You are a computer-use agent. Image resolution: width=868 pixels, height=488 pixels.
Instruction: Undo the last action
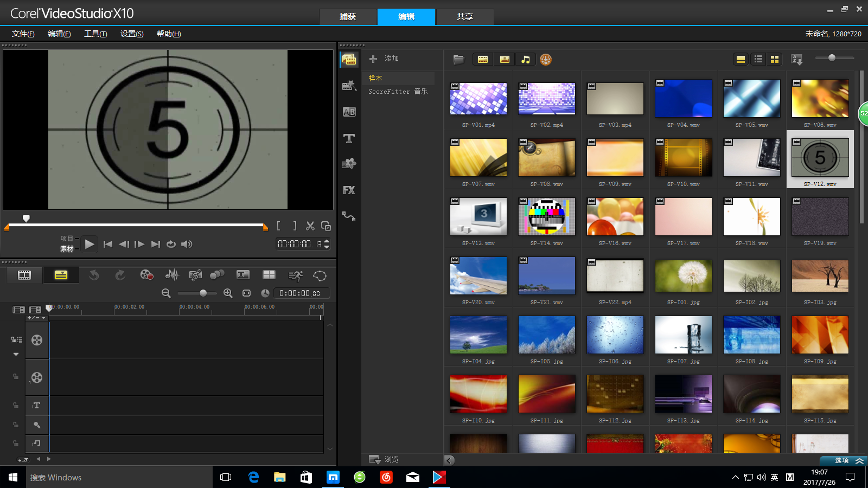coord(94,275)
